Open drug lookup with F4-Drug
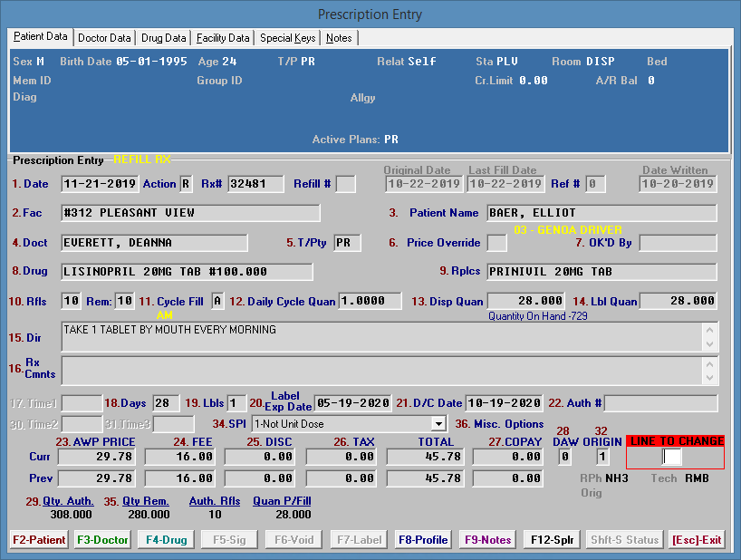Screen dimensions: 741x560 [x=165, y=540]
